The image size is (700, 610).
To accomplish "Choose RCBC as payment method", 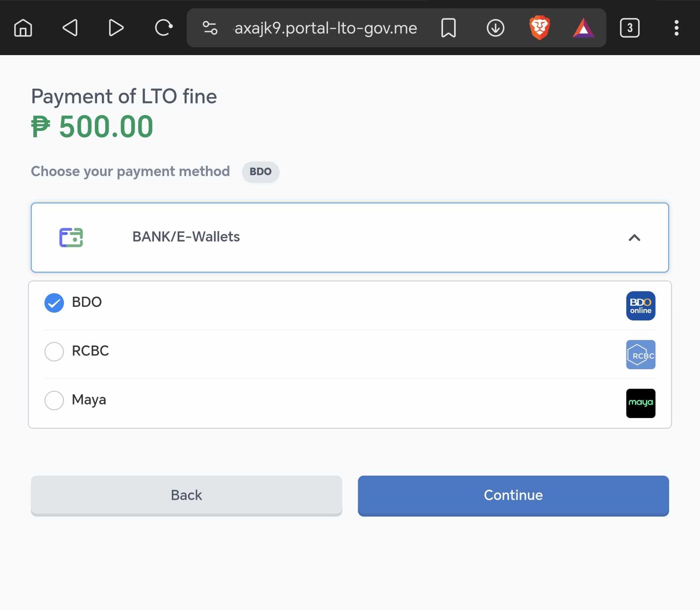I will point(54,351).
